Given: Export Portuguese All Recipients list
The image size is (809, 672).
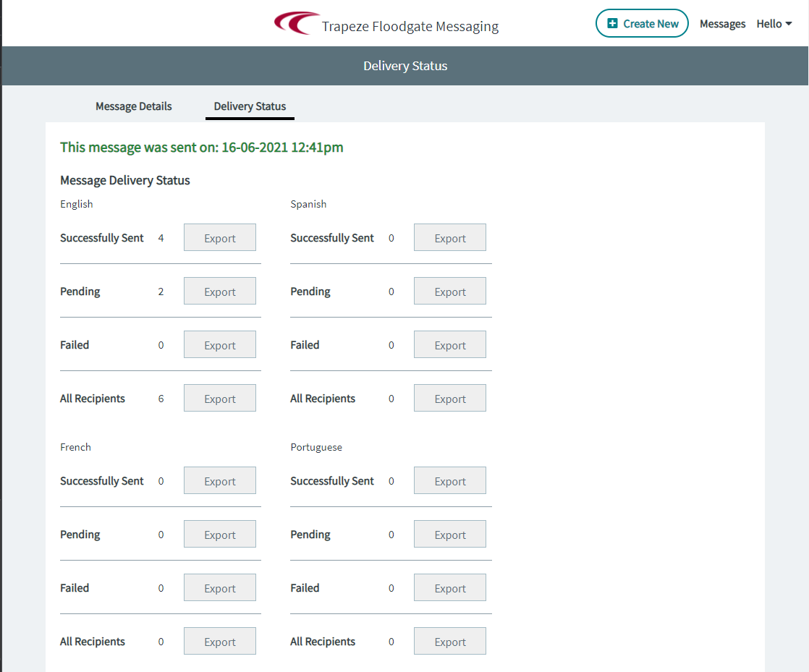Looking at the screenshot, I should click(x=449, y=641).
